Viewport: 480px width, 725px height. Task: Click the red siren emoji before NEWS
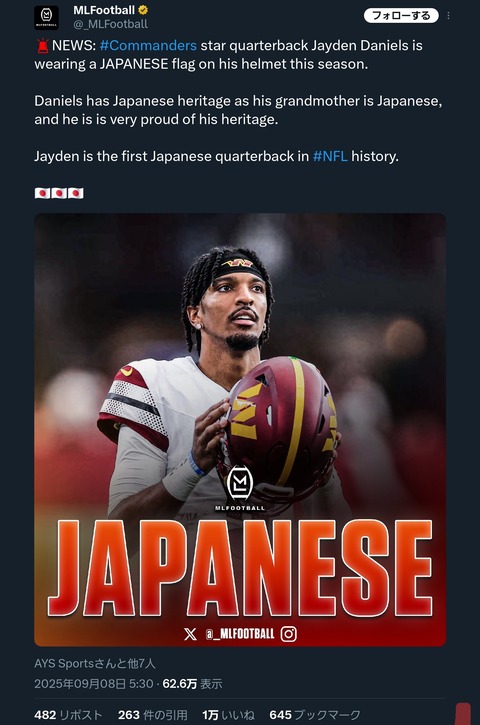click(x=43, y=46)
